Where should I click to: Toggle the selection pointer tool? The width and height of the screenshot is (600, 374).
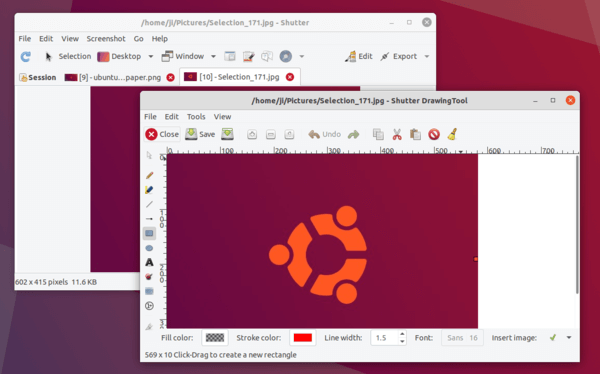149,155
